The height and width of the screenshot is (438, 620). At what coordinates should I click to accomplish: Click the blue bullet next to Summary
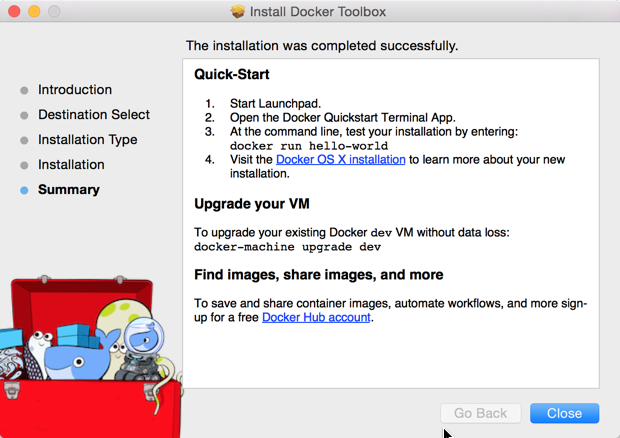coord(24,190)
